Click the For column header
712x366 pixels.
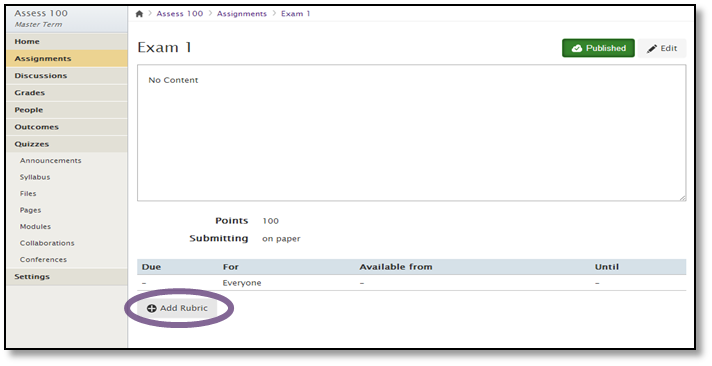coord(231,267)
